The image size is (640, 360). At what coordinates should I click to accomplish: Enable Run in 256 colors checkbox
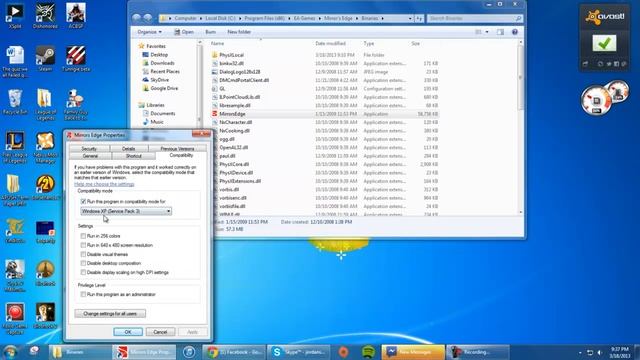(x=83, y=236)
